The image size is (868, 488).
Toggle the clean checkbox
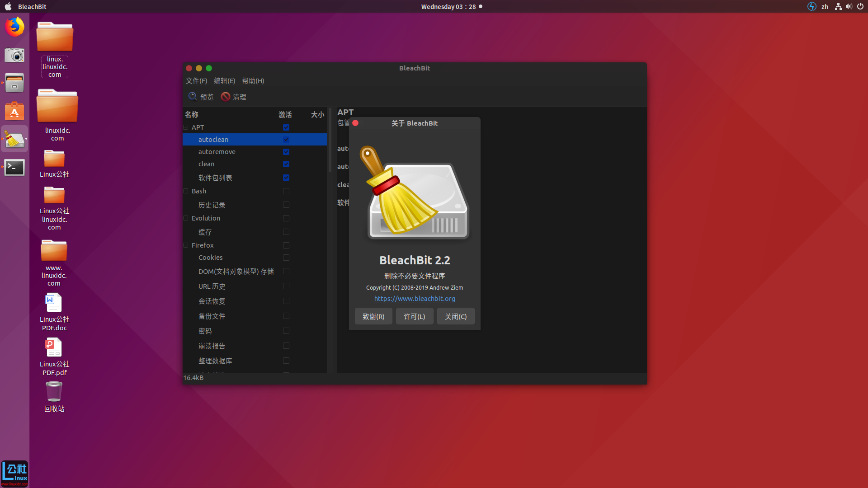[x=286, y=164]
